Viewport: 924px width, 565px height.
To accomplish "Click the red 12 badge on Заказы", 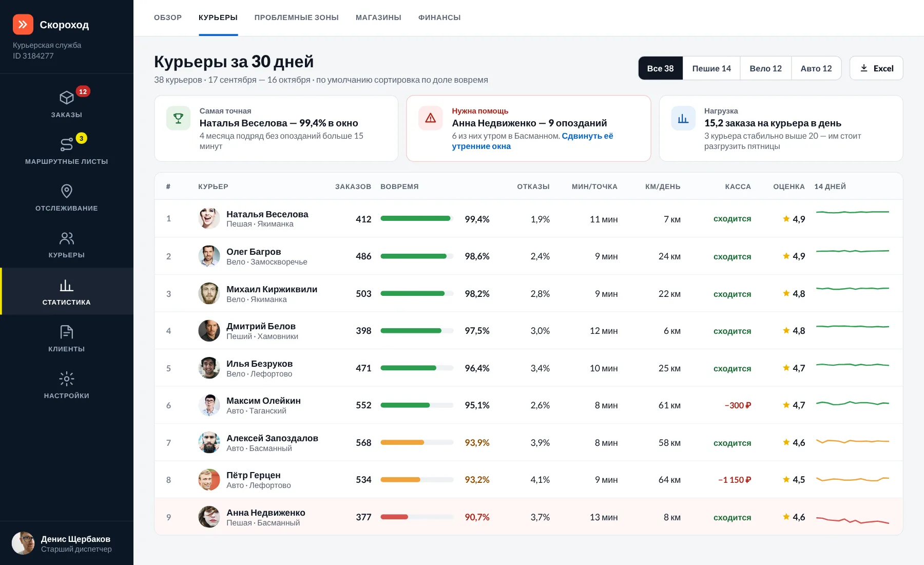I will 83,91.
